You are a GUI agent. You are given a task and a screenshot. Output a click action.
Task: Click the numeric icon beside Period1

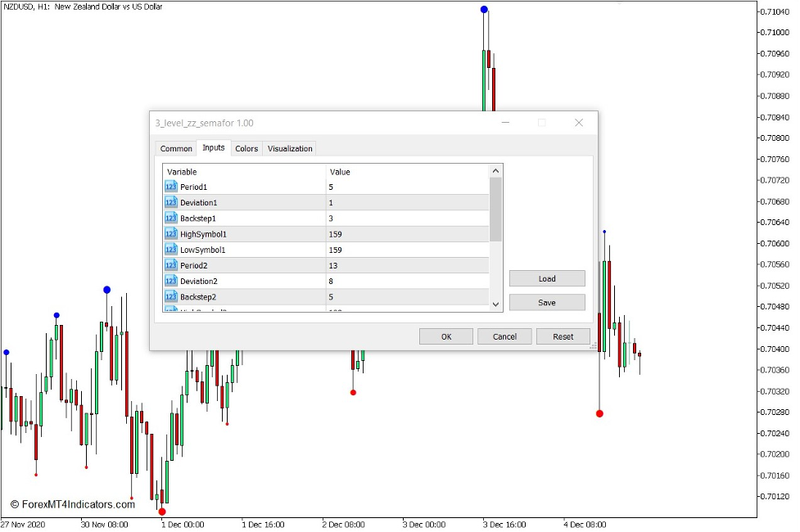click(169, 187)
